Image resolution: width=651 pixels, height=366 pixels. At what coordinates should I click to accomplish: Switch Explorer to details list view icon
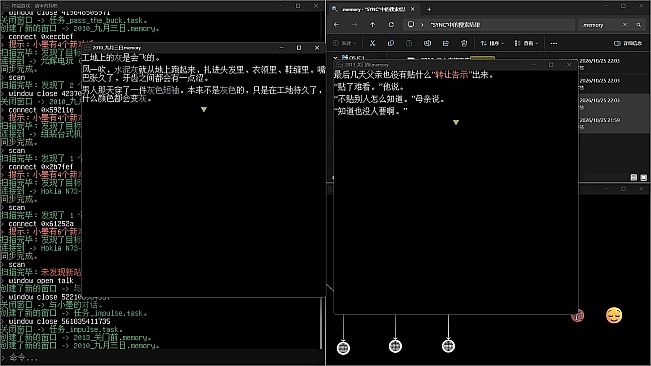click(x=634, y=178)
